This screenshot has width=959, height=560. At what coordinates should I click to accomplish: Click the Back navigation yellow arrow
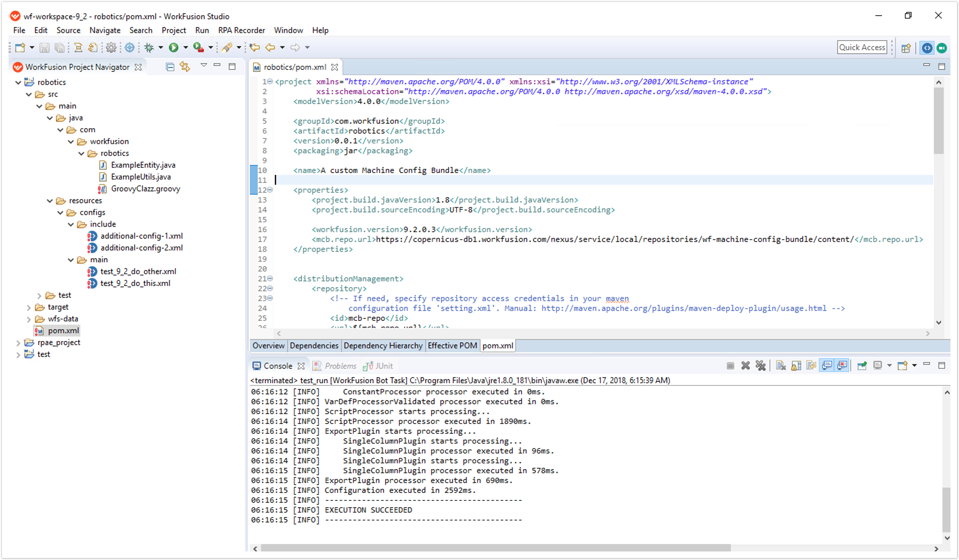click(270, 48)
